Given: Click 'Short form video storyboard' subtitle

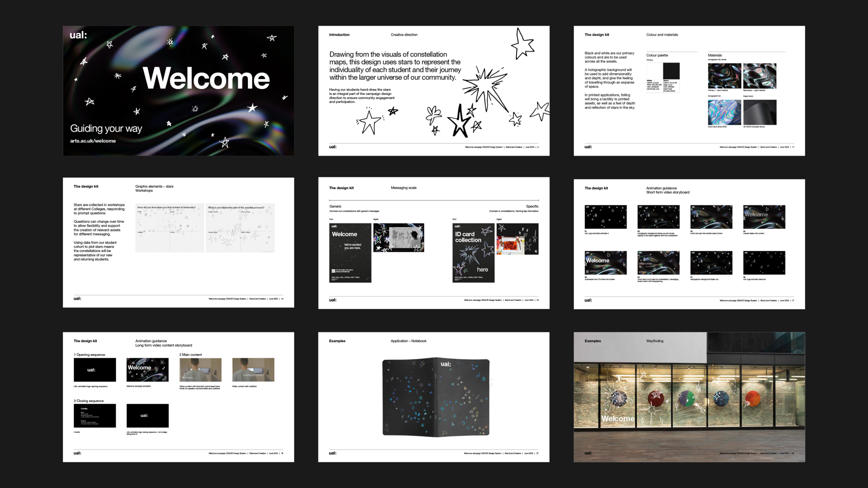Looking at the screenshot, I should point(668,192).
